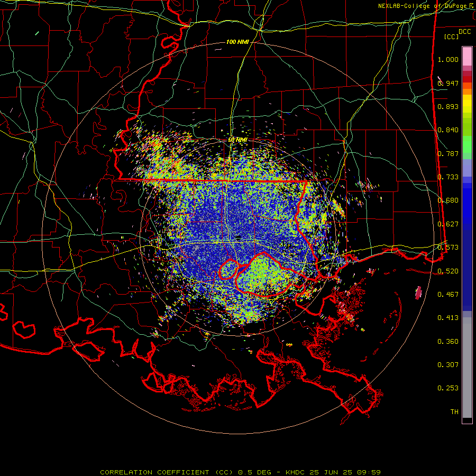Click the 0.467 scale value
The image size is (476, 476).
pyautogui.click(x=448, y=295)
